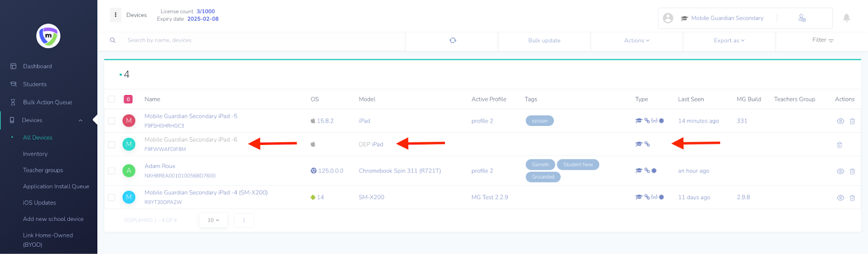
Task: Open Mobile Guardian Secondary iPad -5 link
Action: [191, 116]
